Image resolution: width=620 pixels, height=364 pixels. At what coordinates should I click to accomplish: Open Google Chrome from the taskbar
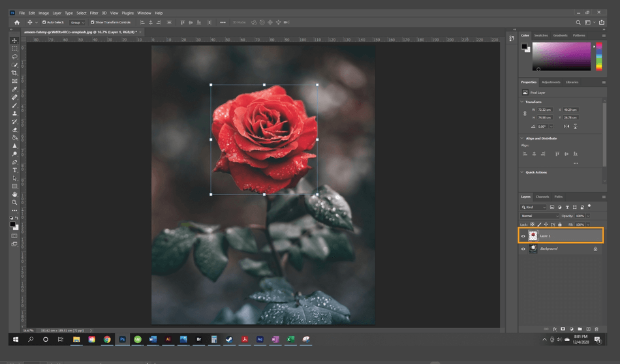click(107, 339)
